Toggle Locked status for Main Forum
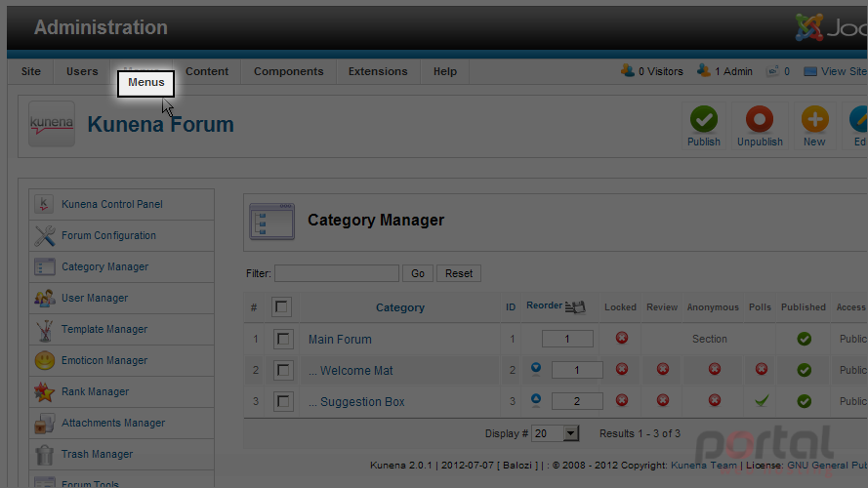The image size is (868, 488). (622, 338)
